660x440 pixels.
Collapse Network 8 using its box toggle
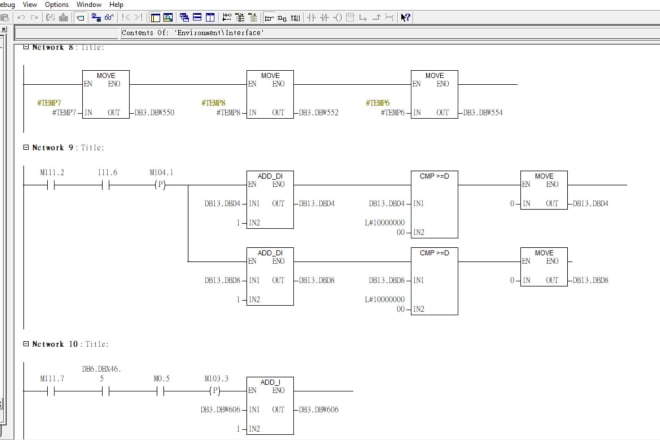tap(26, 47)
